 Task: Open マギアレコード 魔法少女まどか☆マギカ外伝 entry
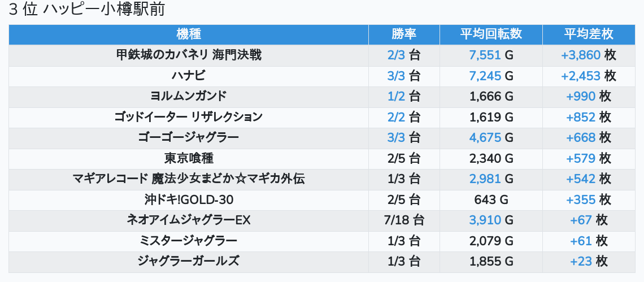click(188, 179)
